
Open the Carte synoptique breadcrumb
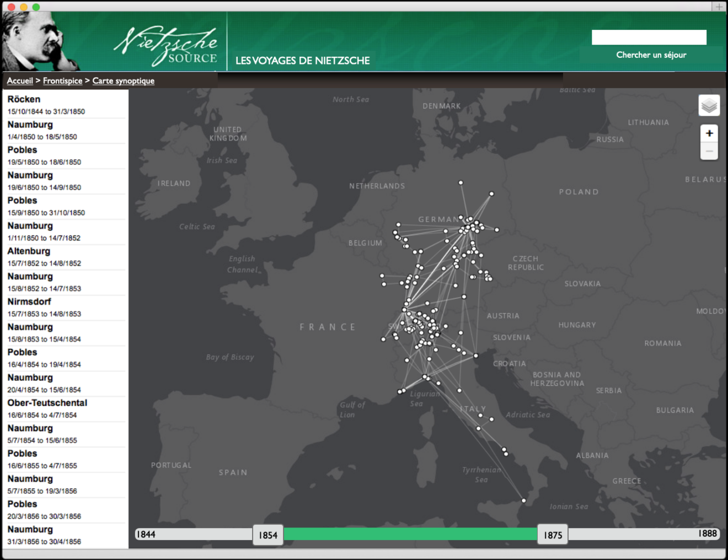(x=123, y=80)
